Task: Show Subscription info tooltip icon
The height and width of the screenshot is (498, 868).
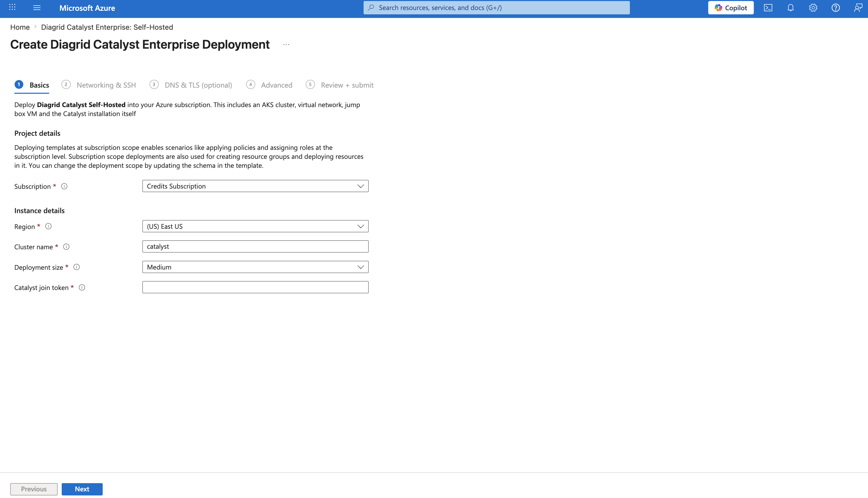Action: point(64,186)
